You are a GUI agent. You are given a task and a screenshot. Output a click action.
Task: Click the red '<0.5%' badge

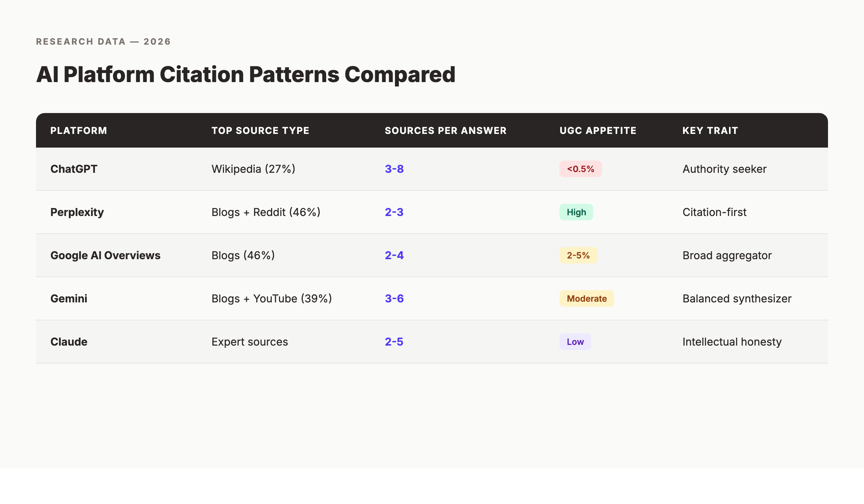click(x=580, y=169)
